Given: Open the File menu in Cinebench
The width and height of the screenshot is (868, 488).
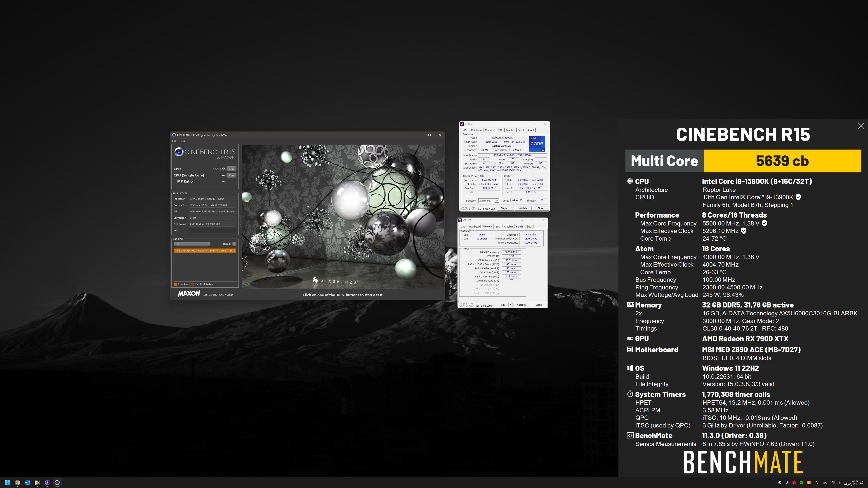Looking at the screenshot, I should pos(174,141).
